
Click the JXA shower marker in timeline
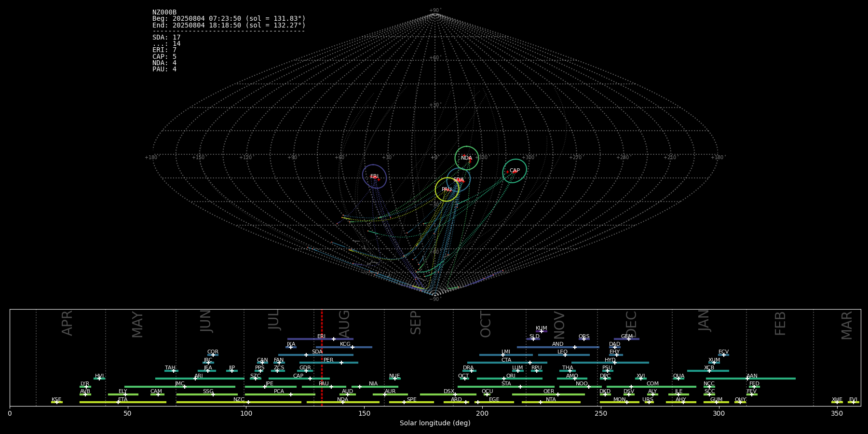coord(291,347)
